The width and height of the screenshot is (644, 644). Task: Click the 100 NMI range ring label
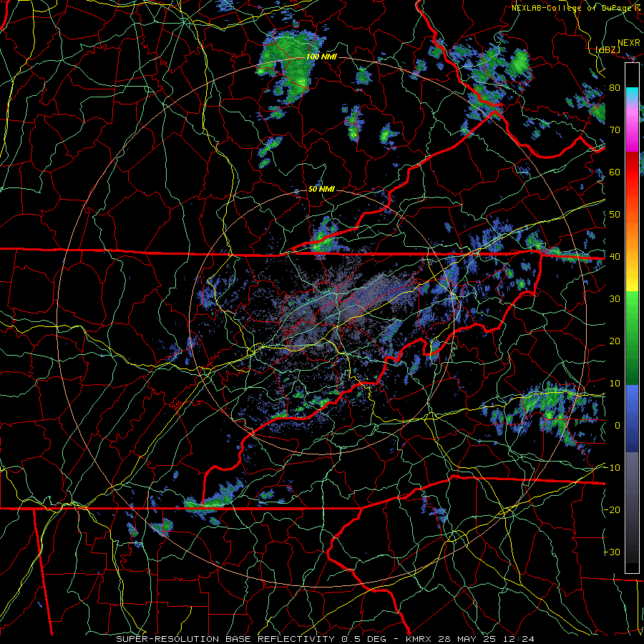click(x=321, y=57)
